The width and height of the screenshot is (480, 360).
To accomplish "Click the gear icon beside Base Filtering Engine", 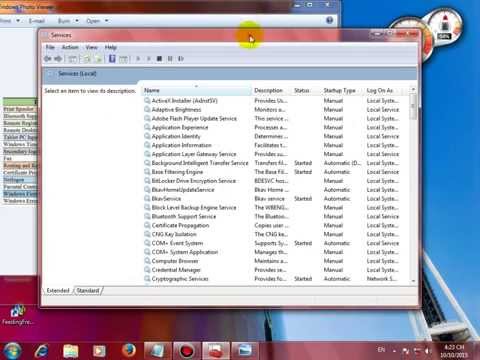I will [147, 172].
